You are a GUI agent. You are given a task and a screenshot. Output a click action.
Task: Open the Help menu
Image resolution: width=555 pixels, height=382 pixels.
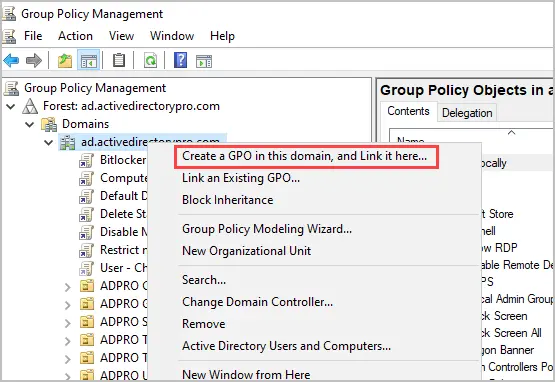222,36
